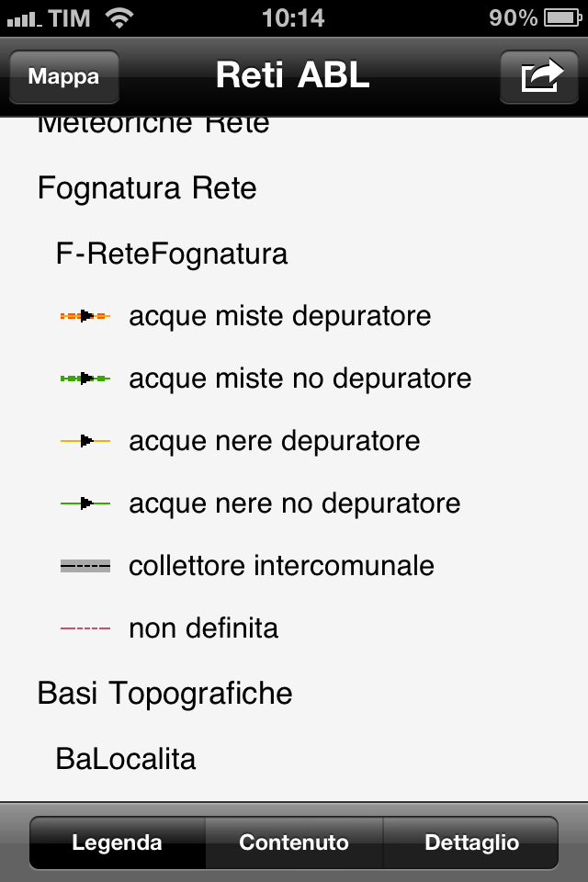
Task: Tap the Wi-Fi signal icon
Action: (x=119, y=17)
